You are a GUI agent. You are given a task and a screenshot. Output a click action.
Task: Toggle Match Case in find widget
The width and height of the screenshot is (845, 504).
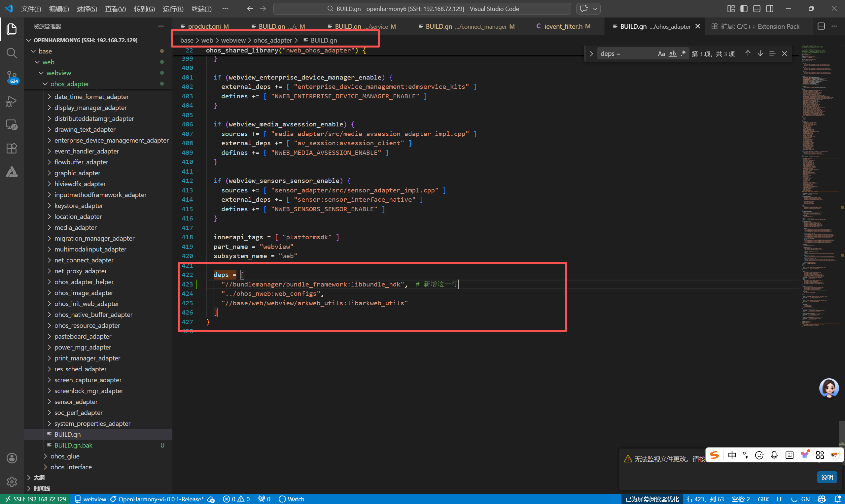pyautogui.click(x=661, y=54)
